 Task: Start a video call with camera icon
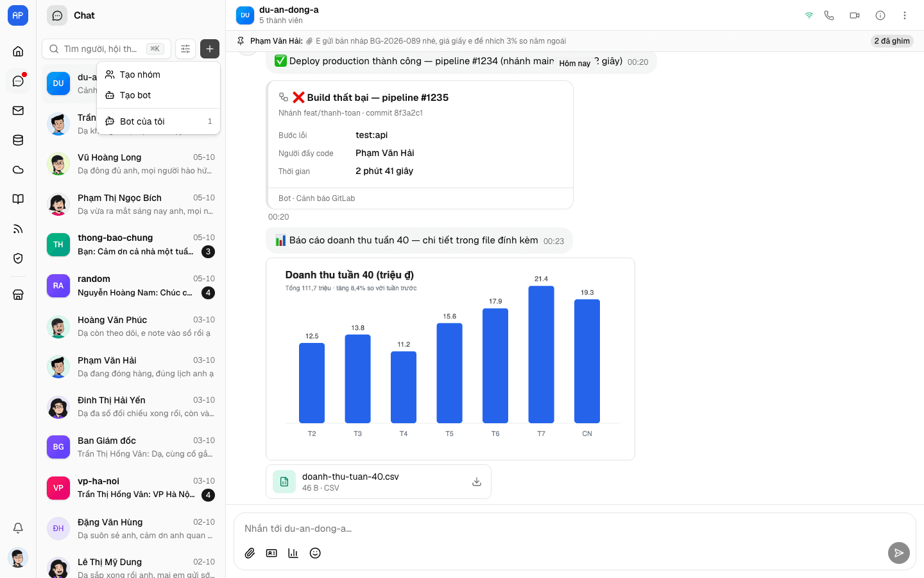pyautogui.click(x=855, y=15)
